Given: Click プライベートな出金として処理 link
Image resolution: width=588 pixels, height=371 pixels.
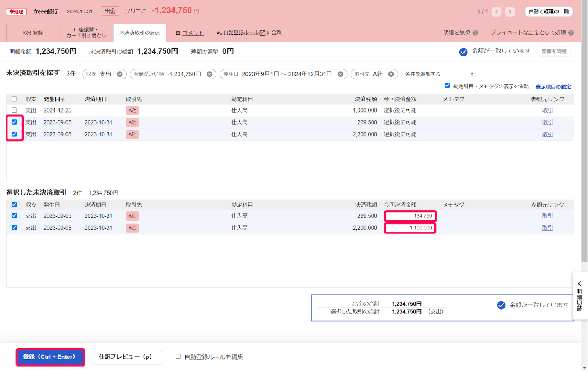Looking at the screenshot, I should point(528,33).
